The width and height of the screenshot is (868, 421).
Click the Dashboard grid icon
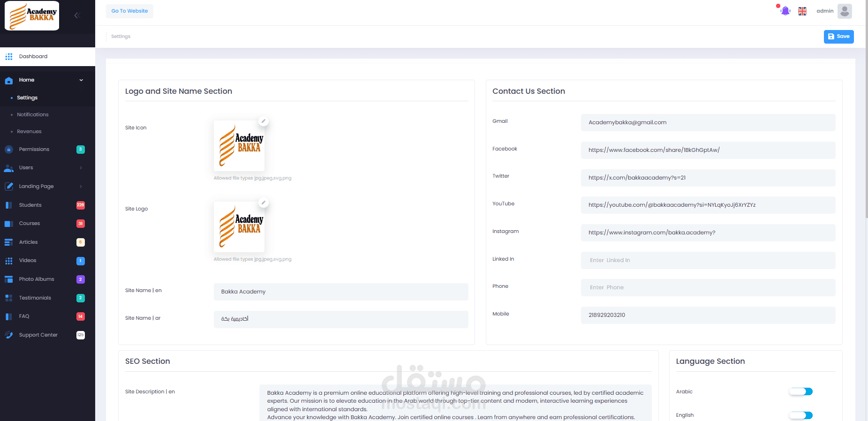[9, 57]
